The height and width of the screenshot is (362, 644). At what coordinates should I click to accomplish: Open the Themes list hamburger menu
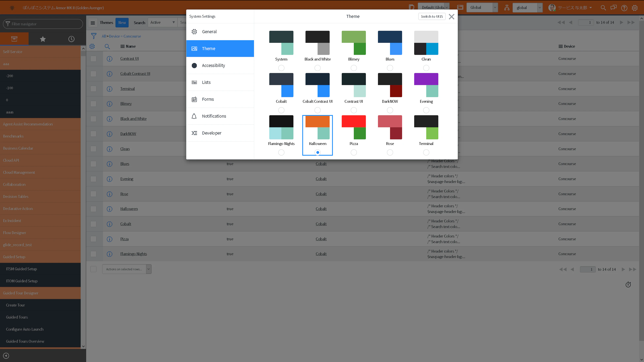pyautogui.click(x=93, y=23)
